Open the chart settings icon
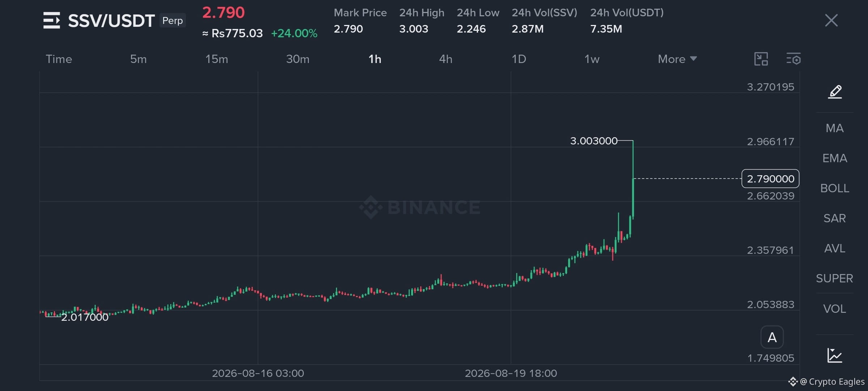 tap(793, 59)
